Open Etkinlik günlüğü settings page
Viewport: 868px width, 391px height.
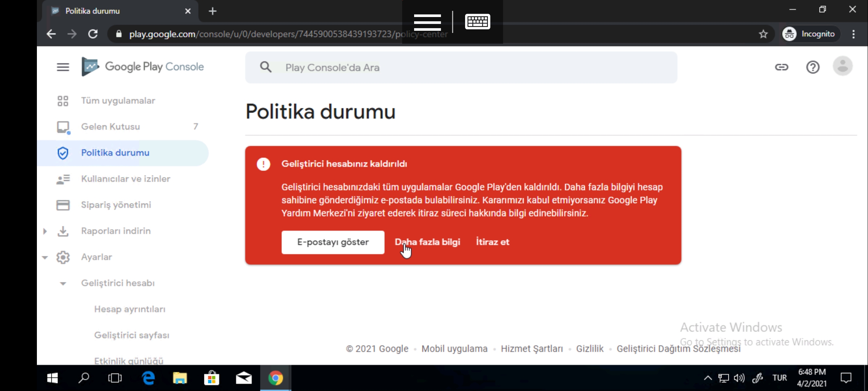pyautogui.click(x=129, y=361)
